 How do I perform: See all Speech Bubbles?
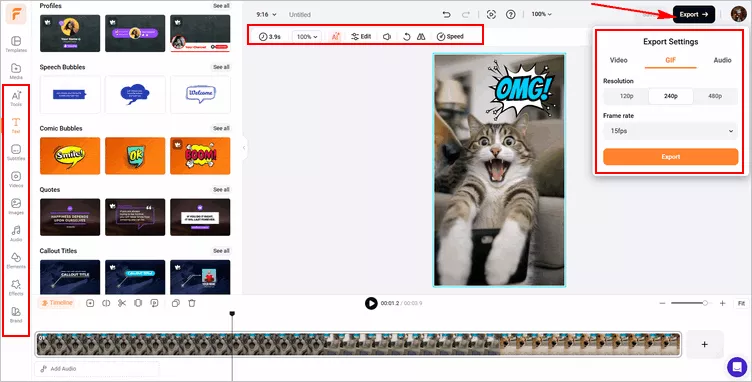pyautogui.click(x=221, y=67)
